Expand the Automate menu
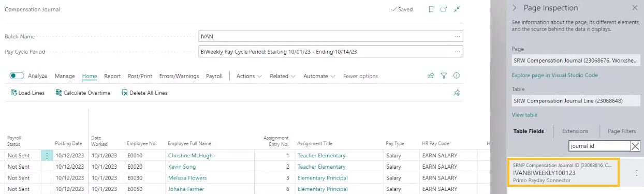This screenshot has width=644, height=194. coord(319,76)
